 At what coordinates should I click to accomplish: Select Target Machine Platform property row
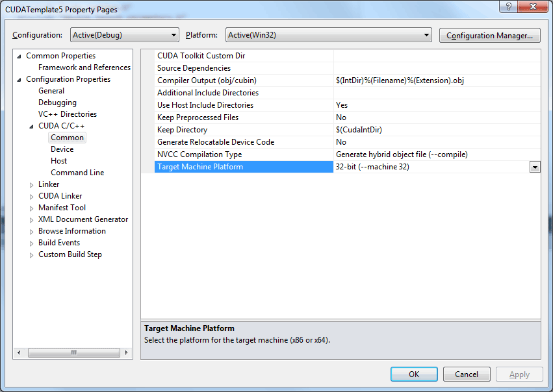coord(244,167)
